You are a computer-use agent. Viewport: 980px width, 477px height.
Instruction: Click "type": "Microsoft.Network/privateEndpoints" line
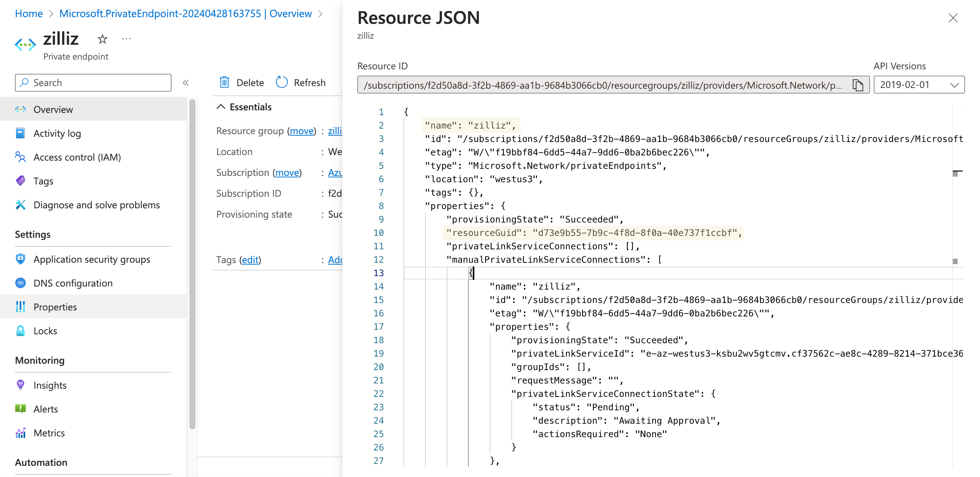coord(546,166)
